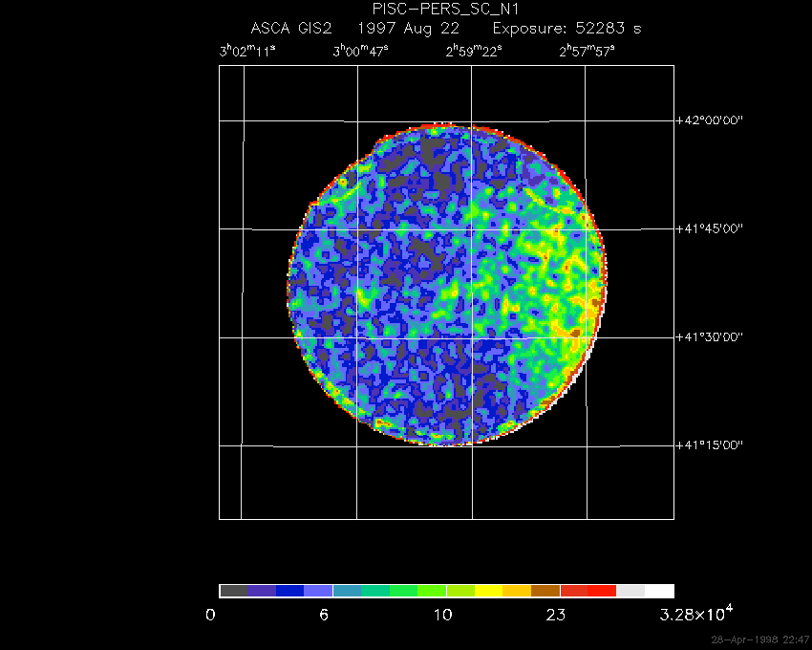Viewport: 812px width, 650px height.
Task: Click the right ascension label 2h59m22s
Action: pyautogui.click(x=474, y=51)
